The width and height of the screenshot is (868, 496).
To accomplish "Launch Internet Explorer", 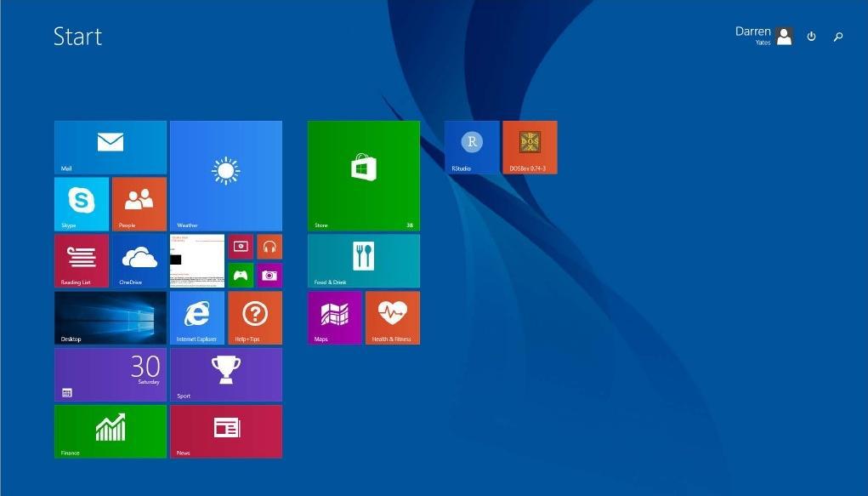I will [x=197, y=318].
